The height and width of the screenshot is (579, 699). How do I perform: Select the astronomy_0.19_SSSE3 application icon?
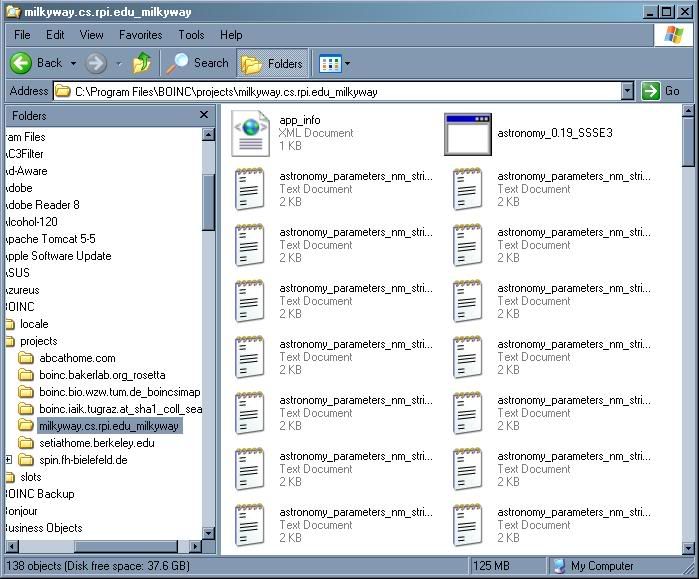(x=468, y=134)
